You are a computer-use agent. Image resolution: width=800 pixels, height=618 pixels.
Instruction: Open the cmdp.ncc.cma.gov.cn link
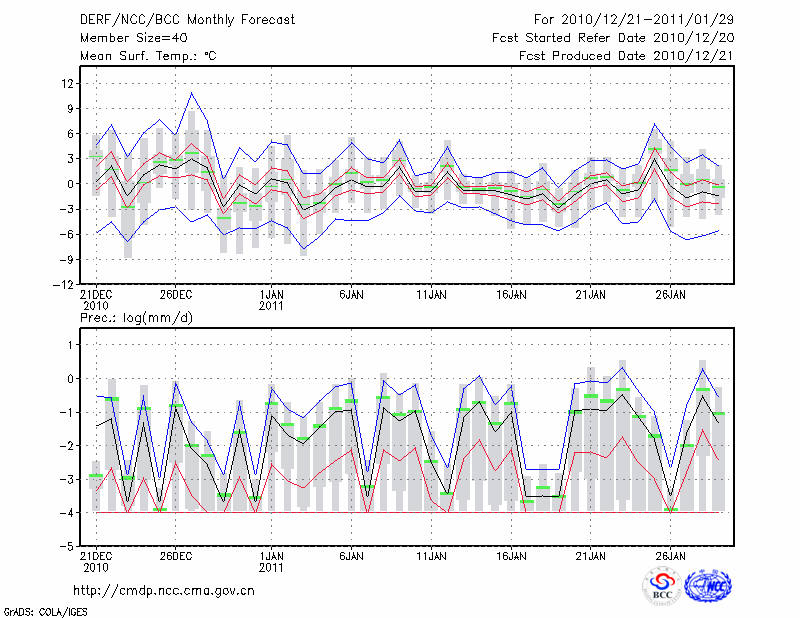(164, 590)
